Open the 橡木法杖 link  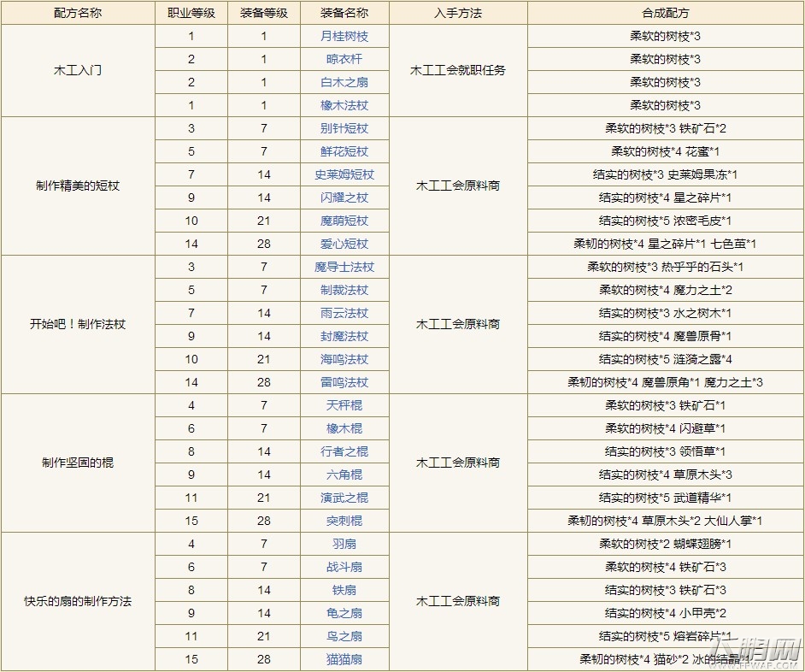(344, 106)
